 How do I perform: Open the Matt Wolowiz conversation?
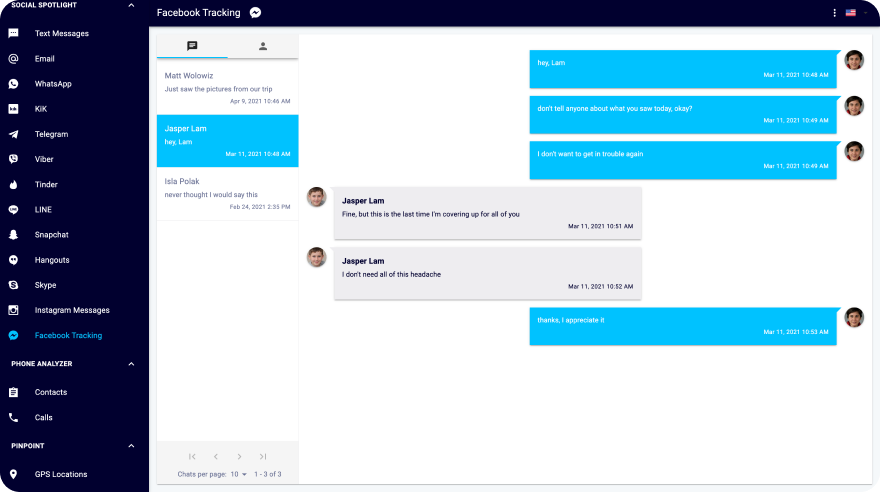[x=227, y=88]
